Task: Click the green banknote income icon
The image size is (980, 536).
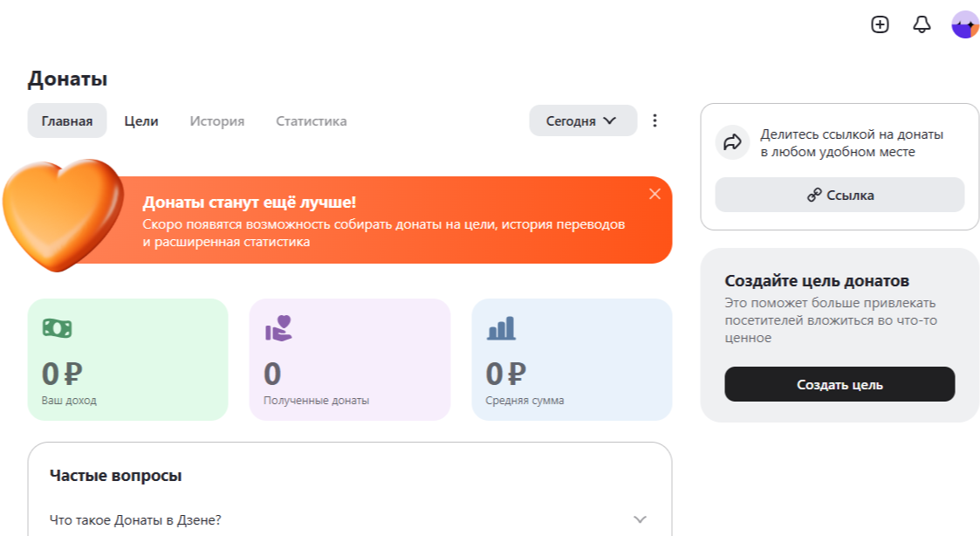Action: click(x=57, y=328)
